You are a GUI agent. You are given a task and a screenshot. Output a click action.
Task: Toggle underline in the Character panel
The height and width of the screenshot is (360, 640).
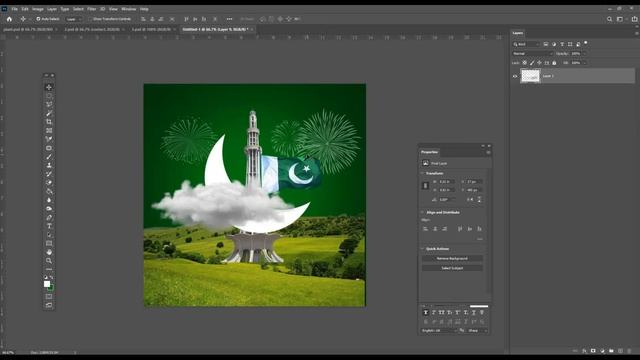(474, 312)
